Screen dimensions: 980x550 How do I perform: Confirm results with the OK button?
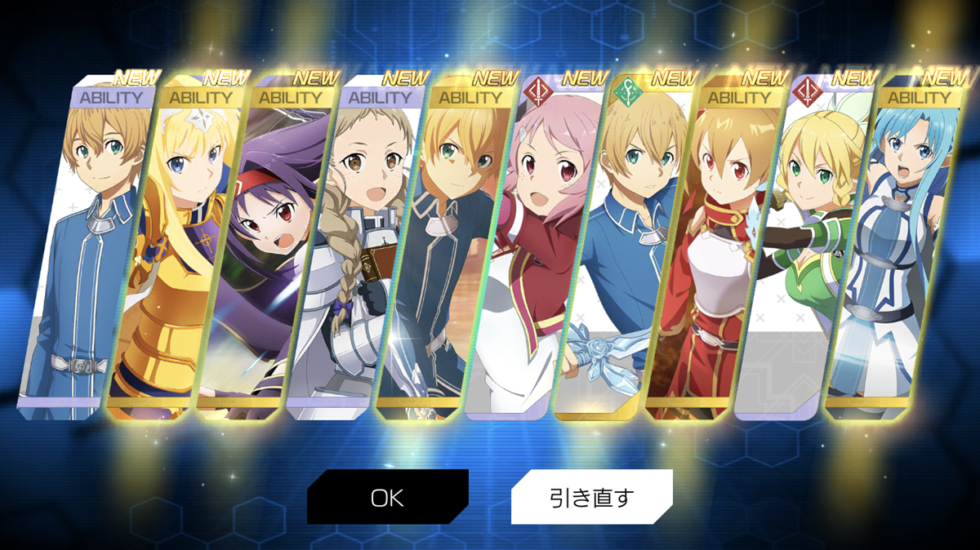pos(387,497)
